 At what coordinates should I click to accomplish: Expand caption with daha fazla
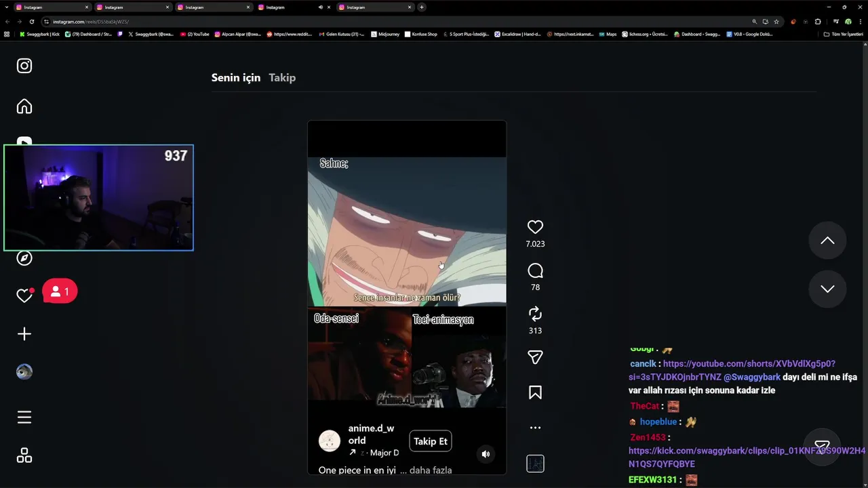pyautogui.click(x=431, y=470)
